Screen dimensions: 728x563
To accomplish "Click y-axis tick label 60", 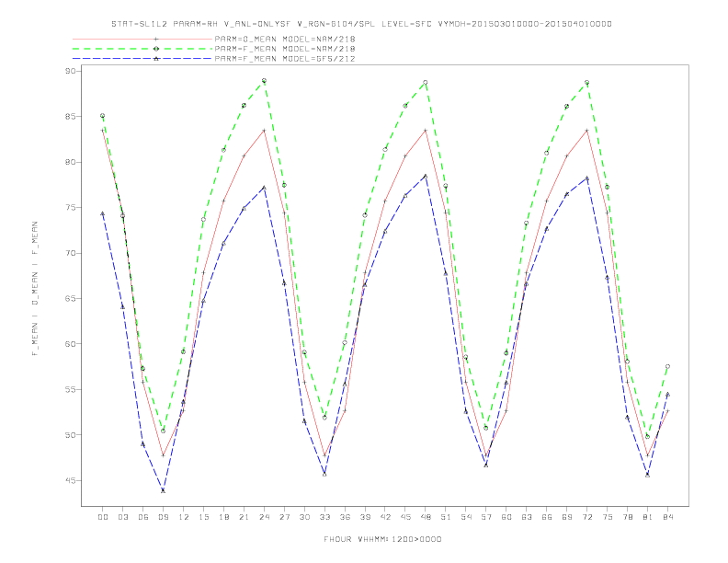I will click(71, 344).
